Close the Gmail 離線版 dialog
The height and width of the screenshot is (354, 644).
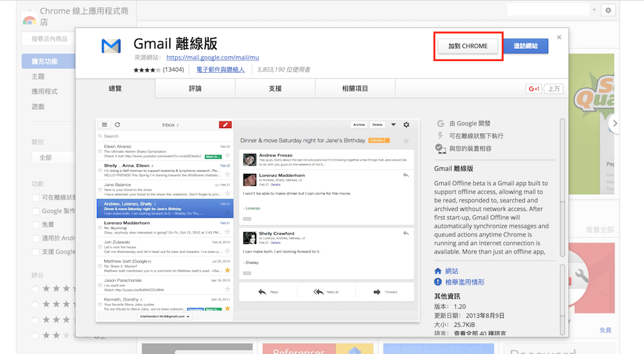click(x=559, y=37)
